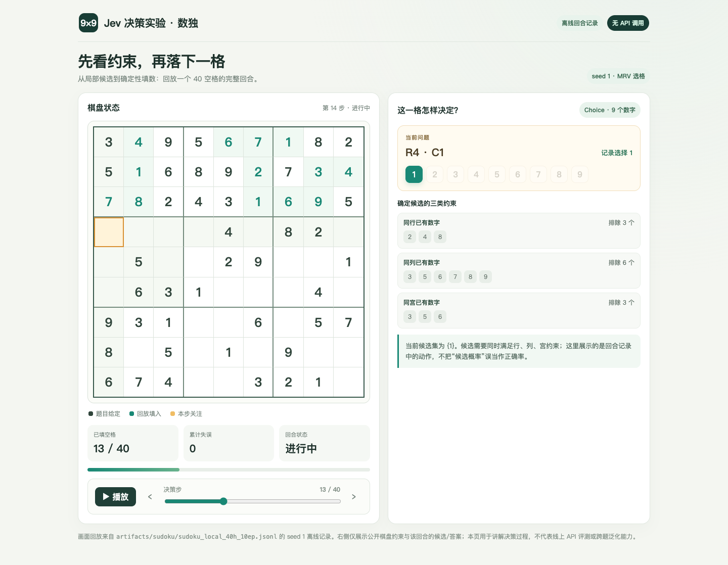
Task: Click the Jev 决策实验 · 数独 title
Action: coord(151,23)
